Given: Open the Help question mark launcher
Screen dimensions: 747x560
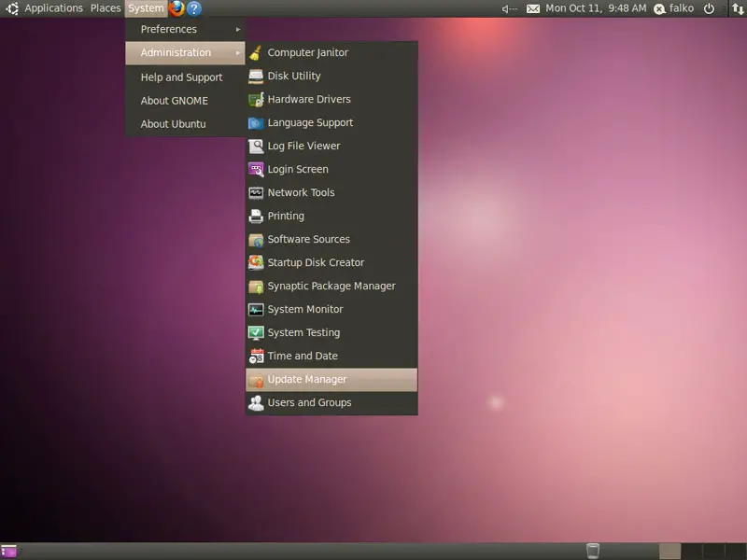Looking at the screenshot, I should point(194,8).
